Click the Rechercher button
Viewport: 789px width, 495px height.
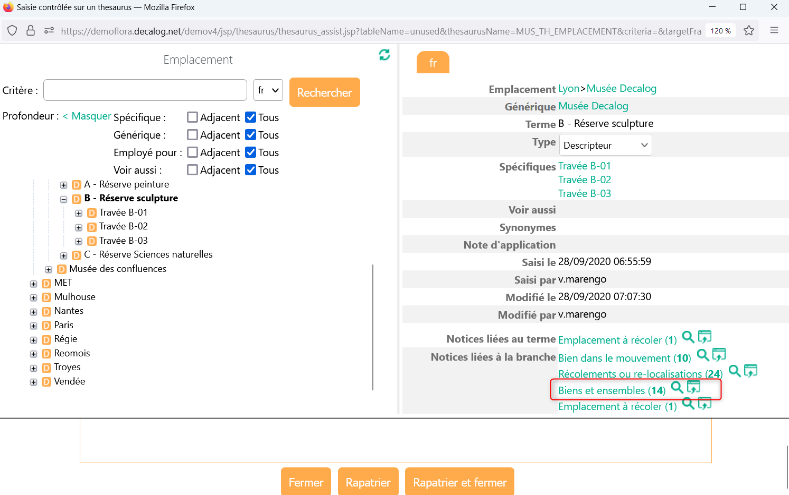pyautogui.click(x=324, y=92)
